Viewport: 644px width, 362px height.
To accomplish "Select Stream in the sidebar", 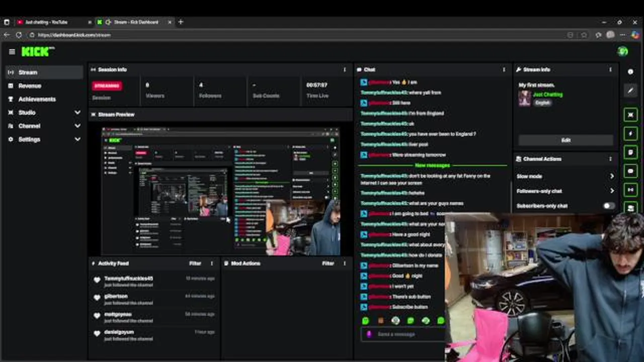I will [x=44, y=72].
